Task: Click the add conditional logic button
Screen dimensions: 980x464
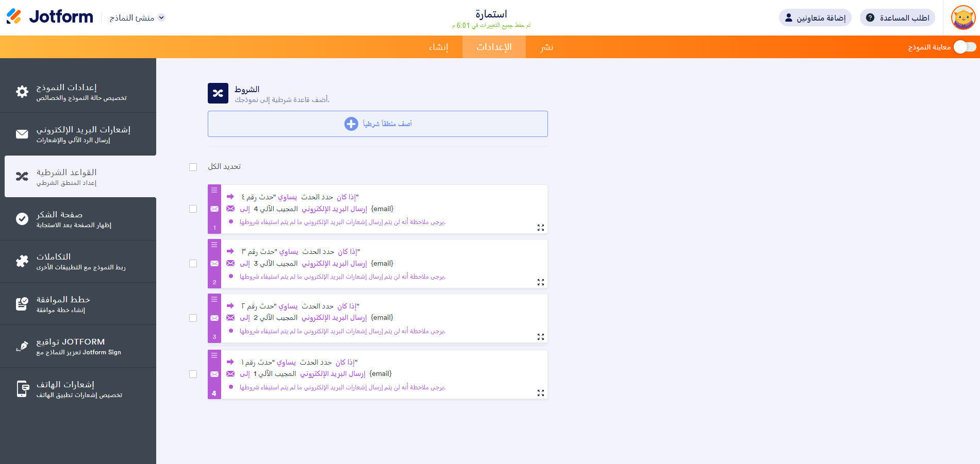Action: click(x=377, y=124)
